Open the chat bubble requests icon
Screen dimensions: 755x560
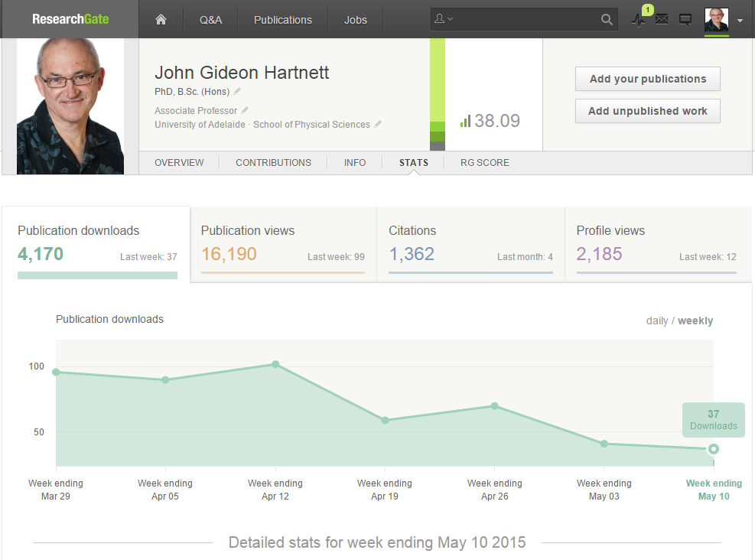pos(685,20)
